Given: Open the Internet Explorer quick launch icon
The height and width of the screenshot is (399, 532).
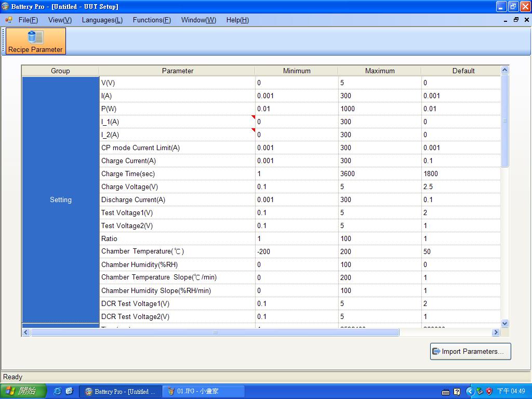Looking at the screenshot, I should click(x=58, y=391).
